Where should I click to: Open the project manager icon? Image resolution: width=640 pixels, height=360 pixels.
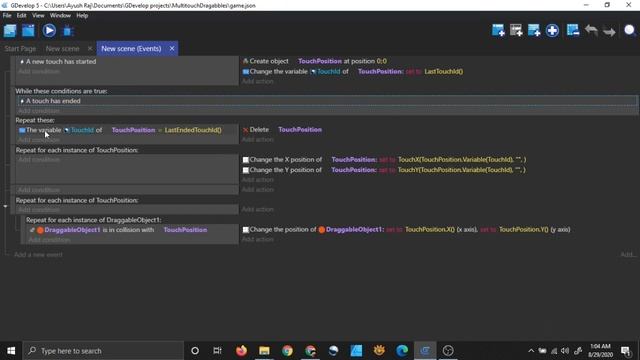(x=10, y=31)
